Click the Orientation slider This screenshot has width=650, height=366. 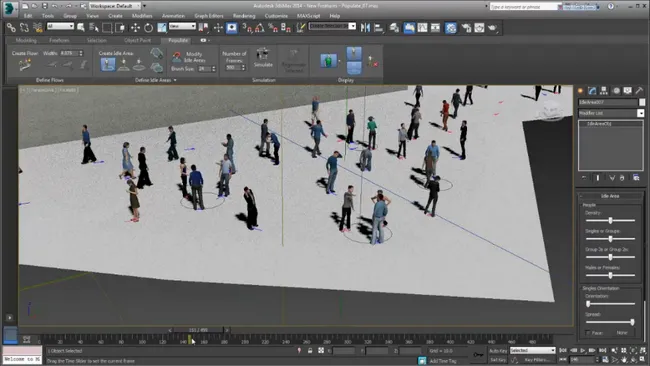point(610,304)
